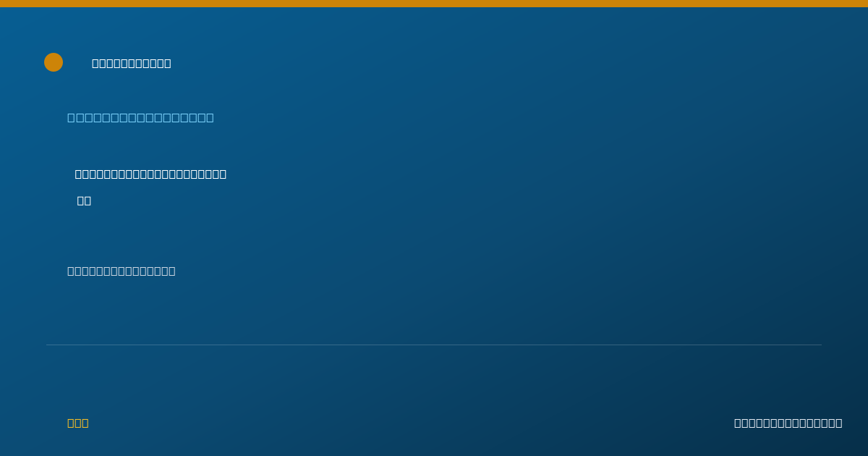Click the orange accent bar at top

pyautogui.click(x=434, y=4)
